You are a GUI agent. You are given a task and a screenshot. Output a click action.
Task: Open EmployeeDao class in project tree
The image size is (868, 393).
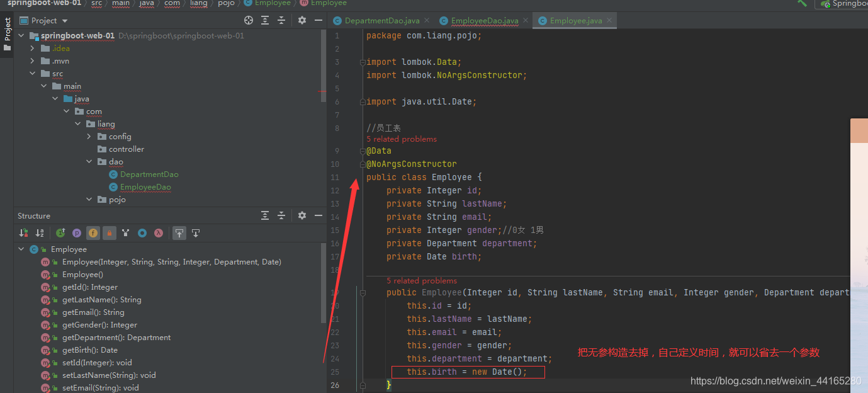(x=145, y=187)
